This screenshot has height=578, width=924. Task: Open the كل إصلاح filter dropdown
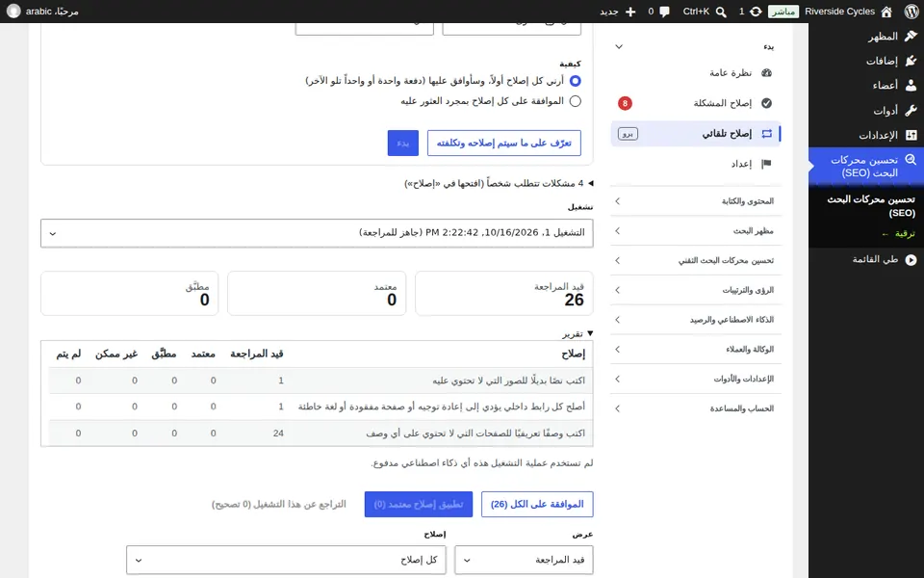click(286, 560)
